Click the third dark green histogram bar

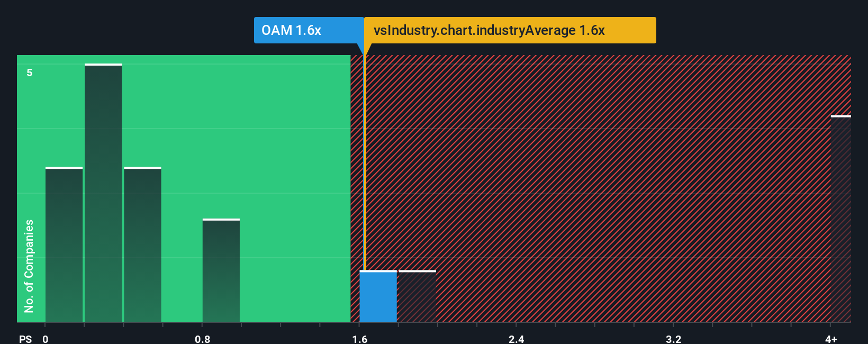[142, 245]
